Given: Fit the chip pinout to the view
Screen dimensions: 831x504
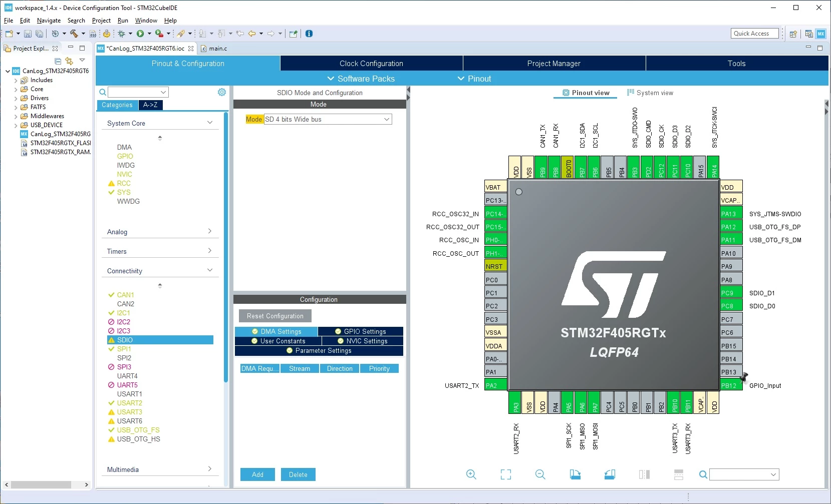Looking at the screenshot, I should [x=506, y=474].
